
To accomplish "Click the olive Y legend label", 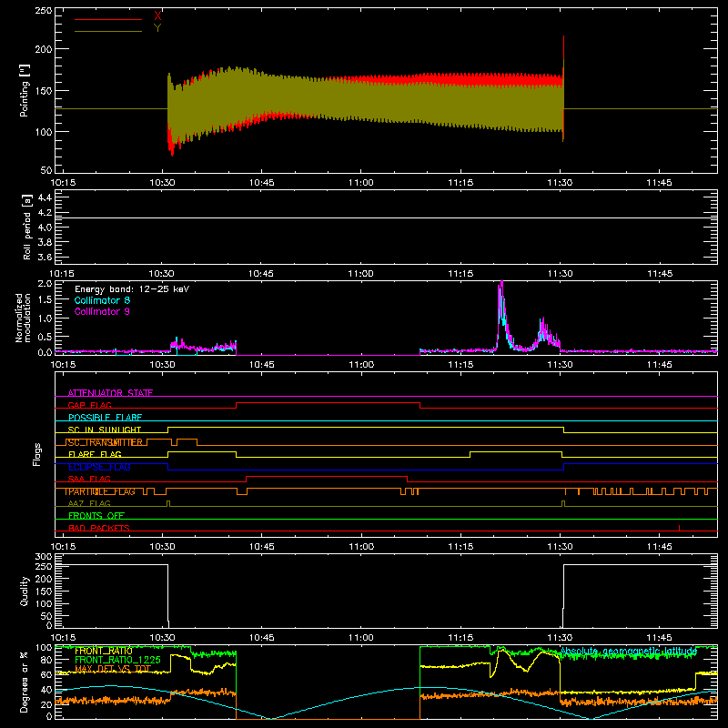I will point(157,28).
